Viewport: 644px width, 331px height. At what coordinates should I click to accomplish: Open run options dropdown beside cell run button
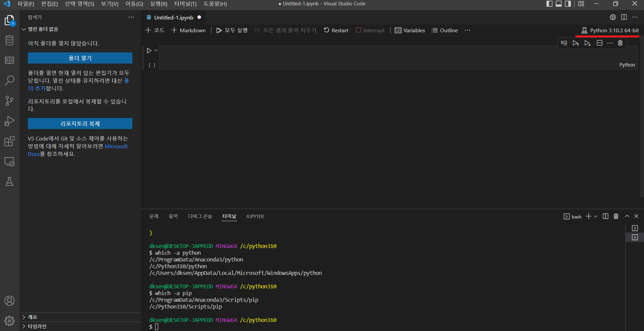pos(156,50)
